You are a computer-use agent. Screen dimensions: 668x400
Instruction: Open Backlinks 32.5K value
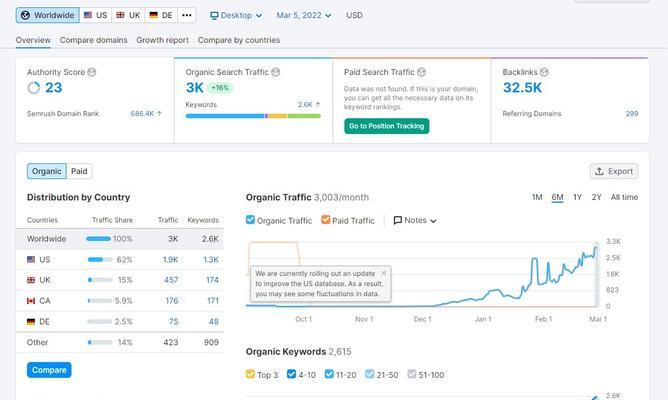coord(522,88)
